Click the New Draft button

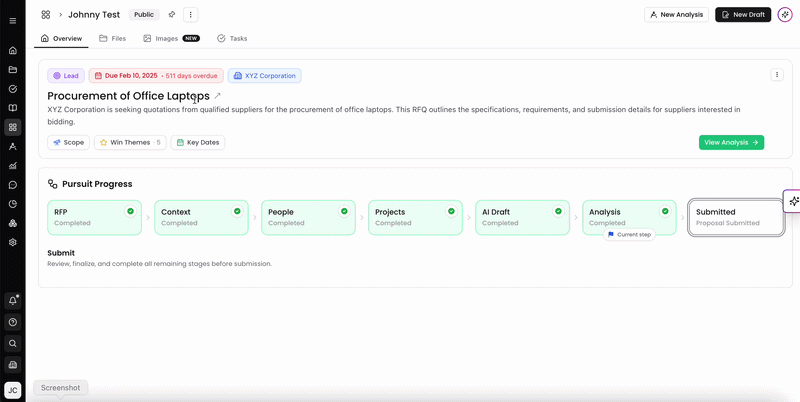pos(743,15)
